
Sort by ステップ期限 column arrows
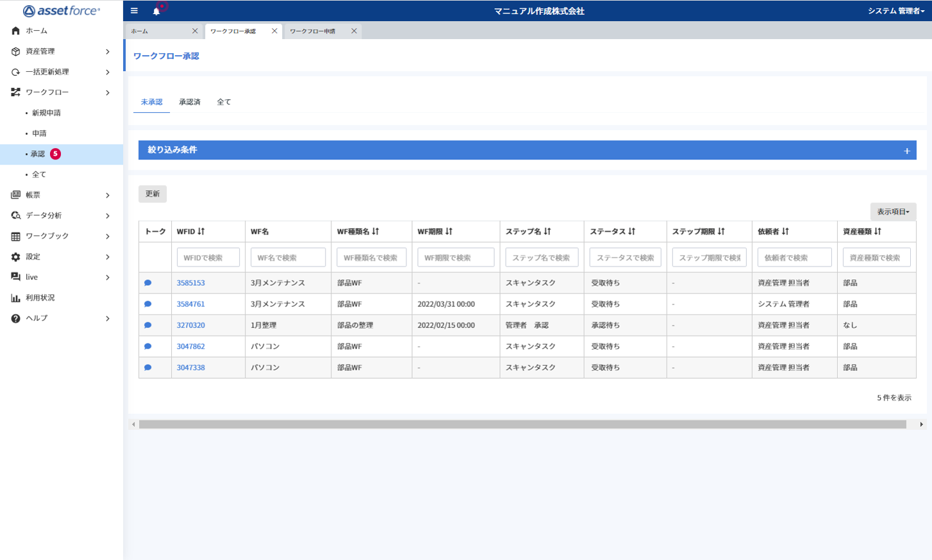pos(721,231)
